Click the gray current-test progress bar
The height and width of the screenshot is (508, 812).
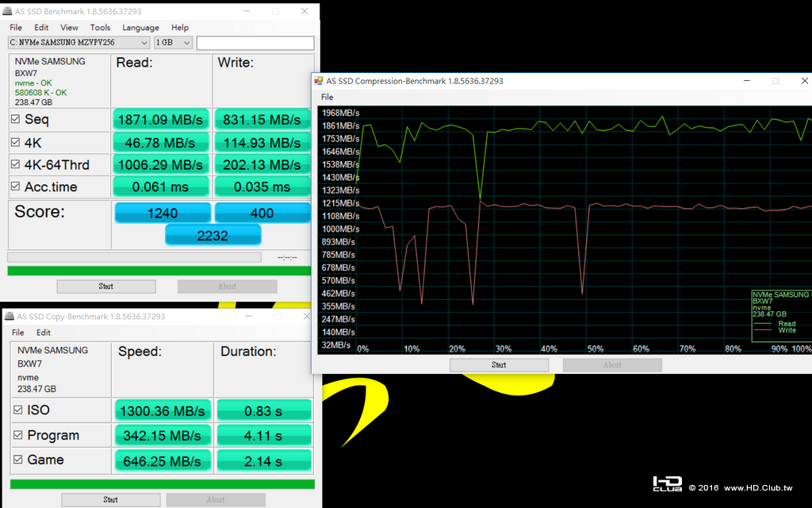(x=134, y=257)
